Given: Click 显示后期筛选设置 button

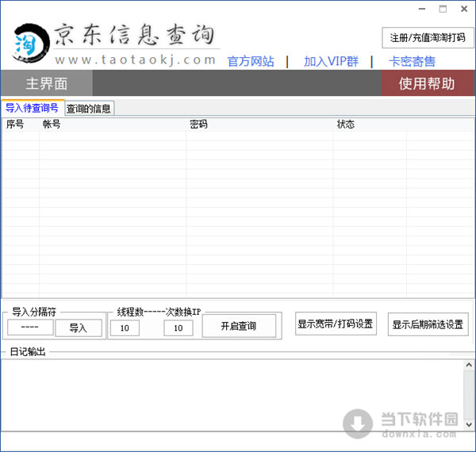Looking at the screenshot, I should pyautogui.click(x=428, y=324).
